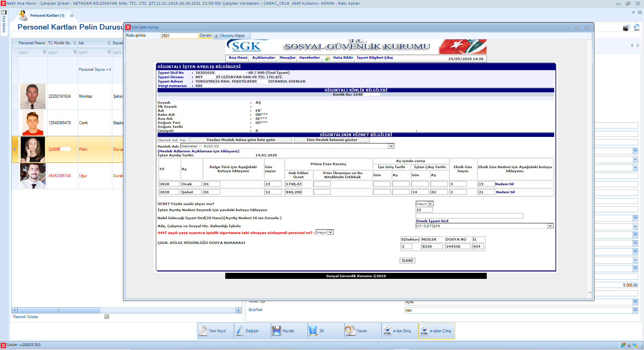Click the document warning icon in status bar
The width and height of the screenshot is (644, 350).
coord(629,345)
